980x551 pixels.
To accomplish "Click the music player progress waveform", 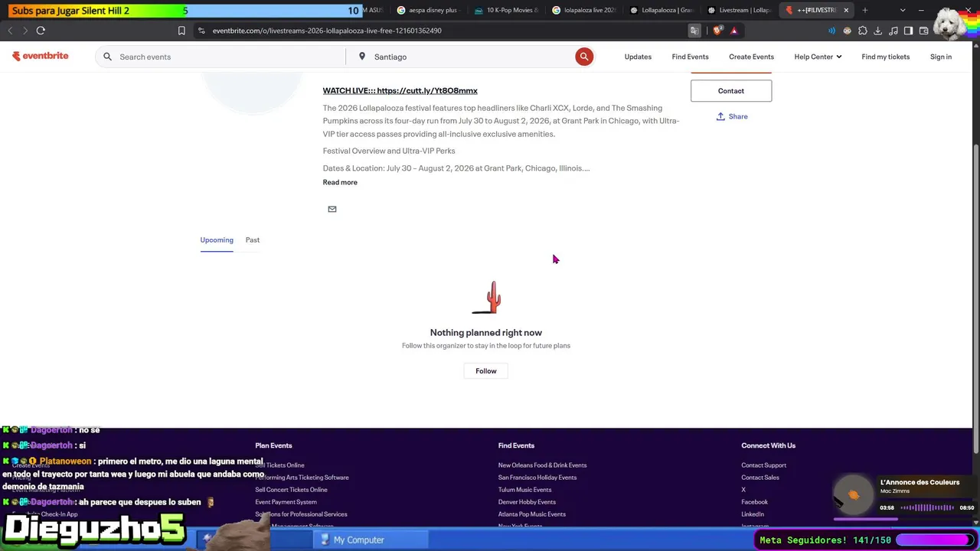I will pyautogui.click(x=927, y=507).
